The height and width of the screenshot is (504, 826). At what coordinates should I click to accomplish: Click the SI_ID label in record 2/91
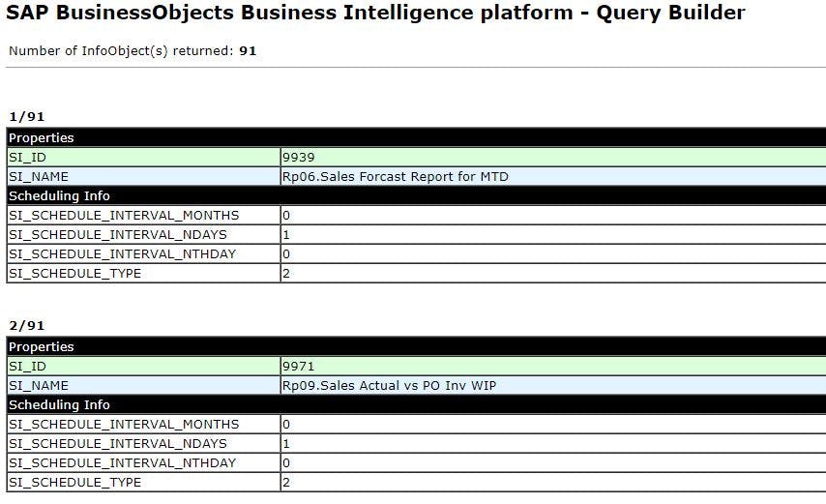pos(28,367)
